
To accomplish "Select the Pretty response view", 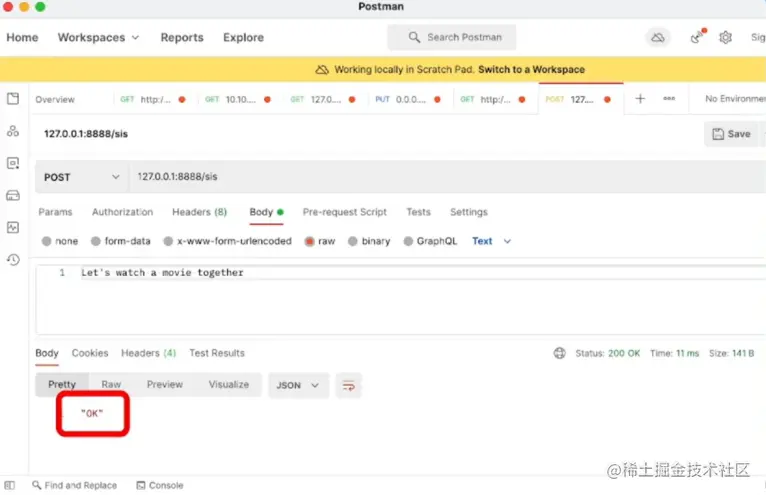I will coord(62,385).
